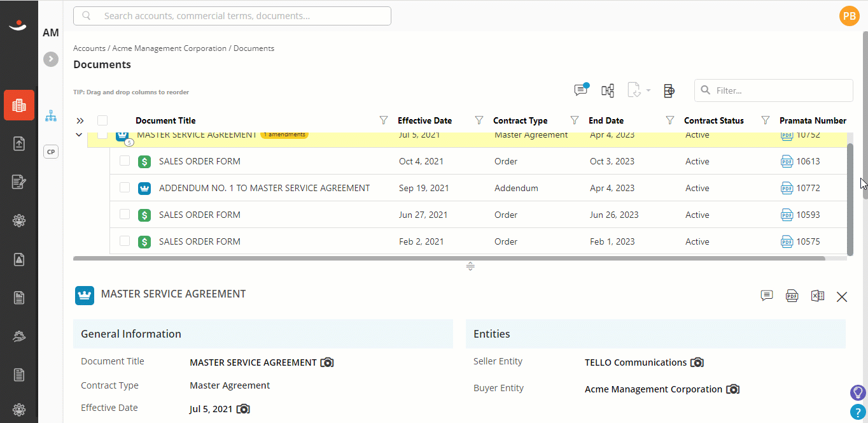Check the Addendum No. 1 row checkbox
The width and height of the screenshot is (868, 423).
125,188
